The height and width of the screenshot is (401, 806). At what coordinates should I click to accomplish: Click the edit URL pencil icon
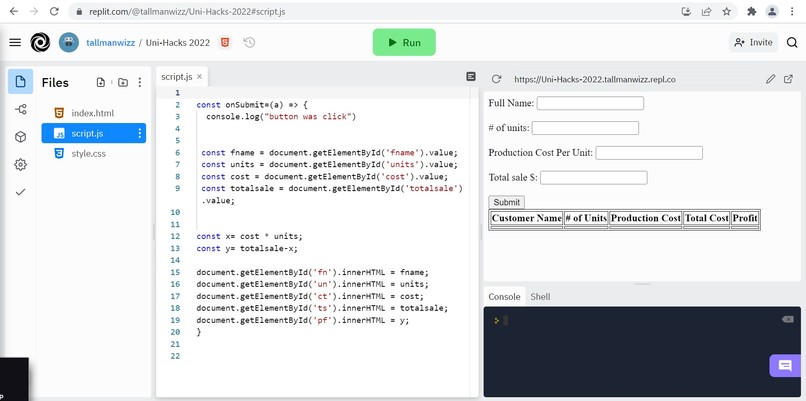[770, 79]
